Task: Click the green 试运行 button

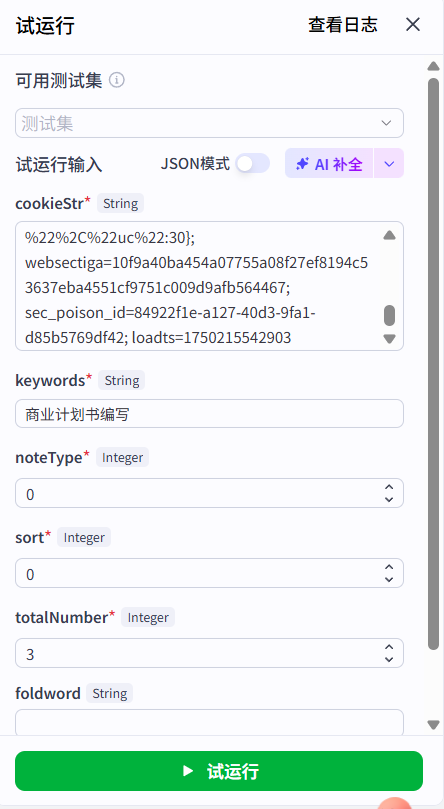Action: [219, 771]
